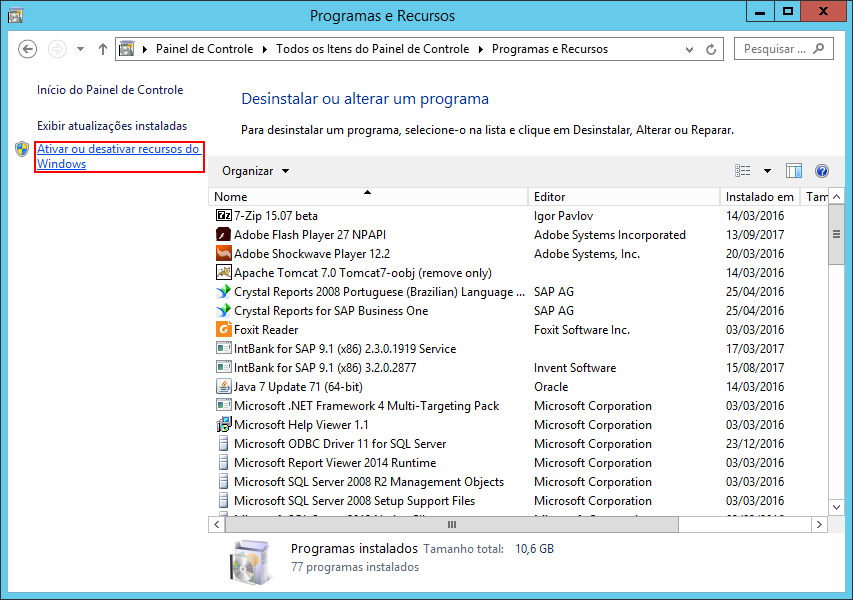The height and width of the screenshot is (600, 853).
Task: Click the .NET Framework 4 Multi-Targeting Pack icon
Action: [x=224, y=406]
